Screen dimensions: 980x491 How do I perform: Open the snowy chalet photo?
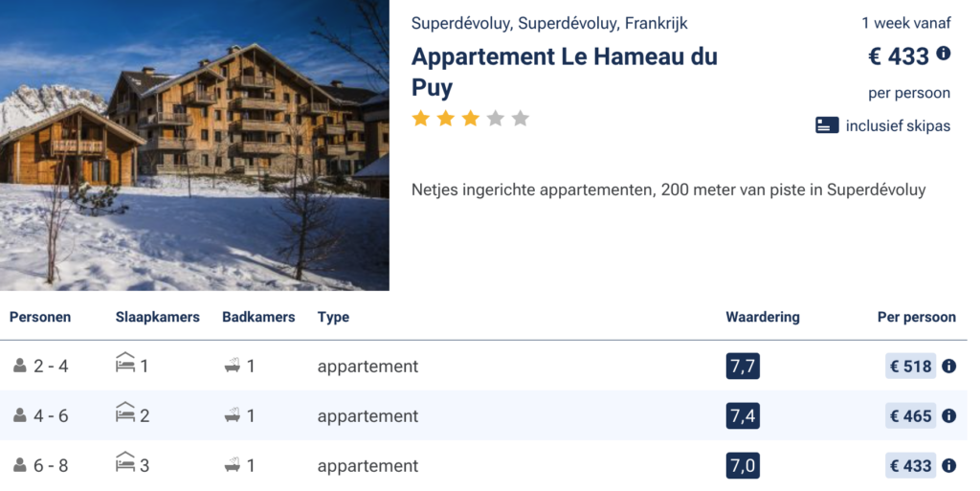tap(194, 145)
